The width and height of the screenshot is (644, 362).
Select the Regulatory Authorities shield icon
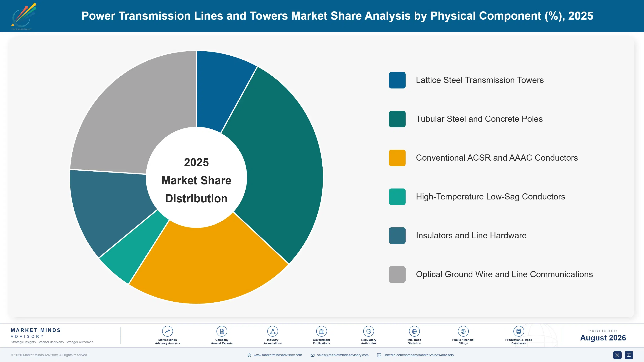(x=368, y=331)
